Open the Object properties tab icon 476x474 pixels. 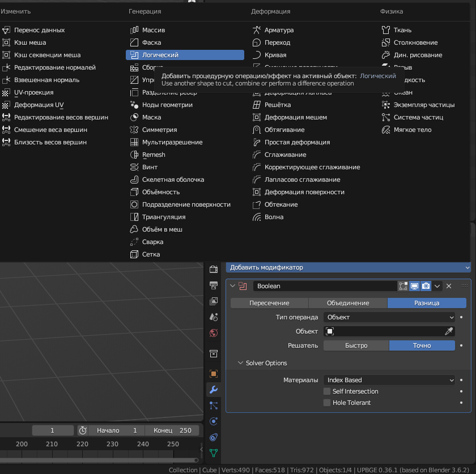pyautogui.click(x=214, y=374)
